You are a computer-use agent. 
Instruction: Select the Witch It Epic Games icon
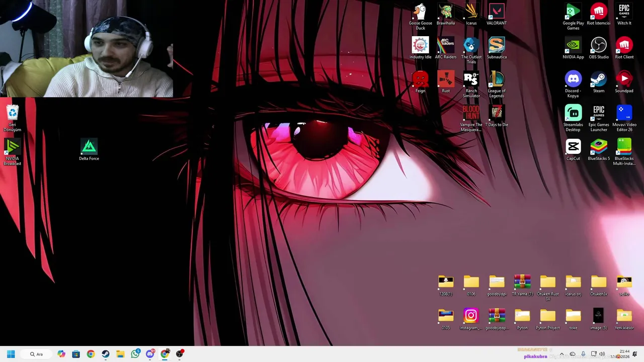pos(624,15)
